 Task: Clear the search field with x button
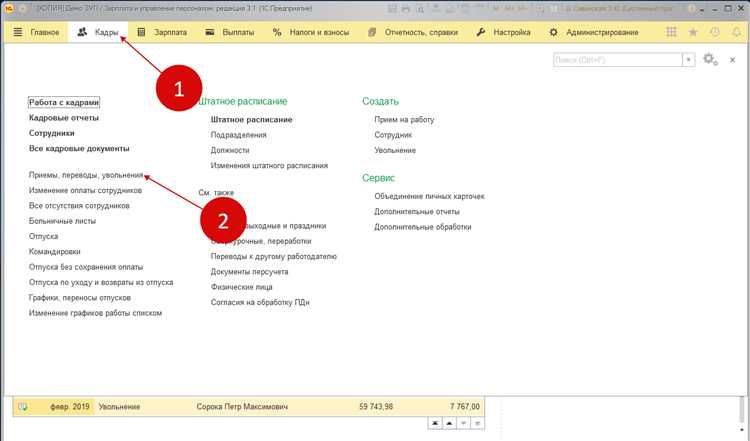coord(688,60)
